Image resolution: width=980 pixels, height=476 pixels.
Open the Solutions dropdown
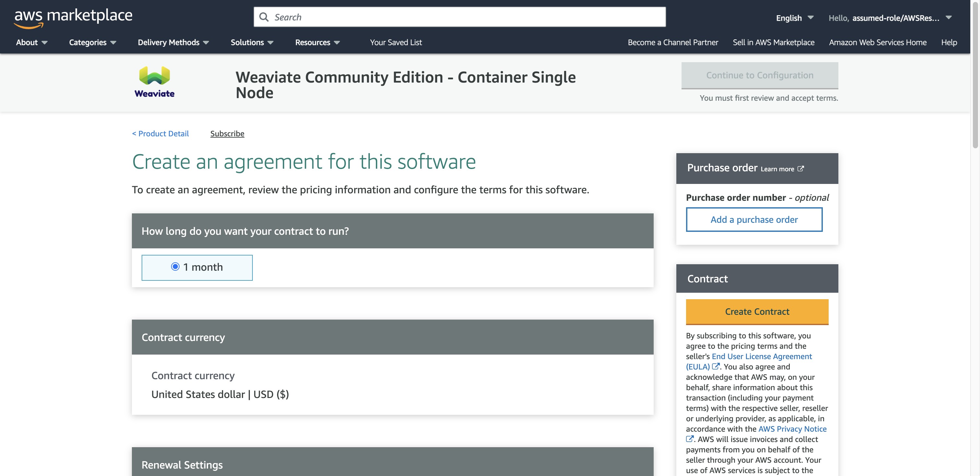pyautogui.click(x=252, y=43)
